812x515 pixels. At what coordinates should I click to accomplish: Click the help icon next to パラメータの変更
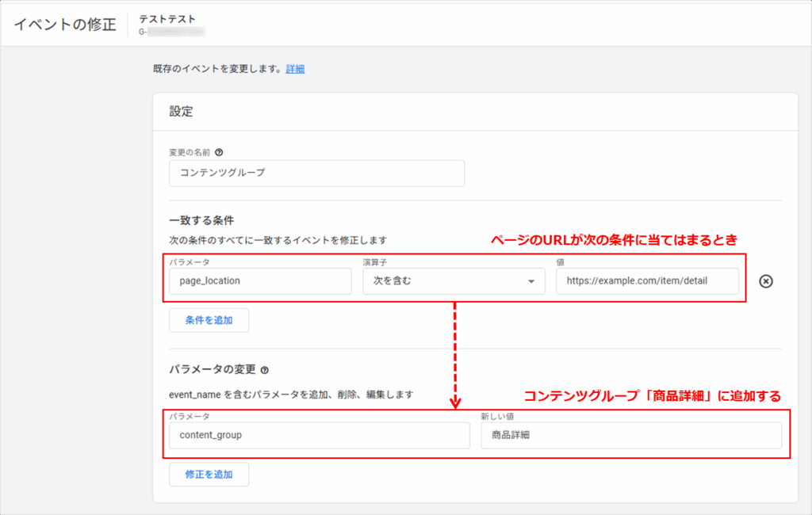[x=265, y=370]
